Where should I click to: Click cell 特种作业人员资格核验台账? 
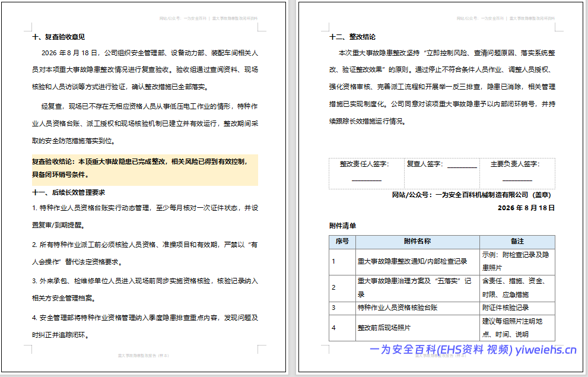[x=417, y=308]
